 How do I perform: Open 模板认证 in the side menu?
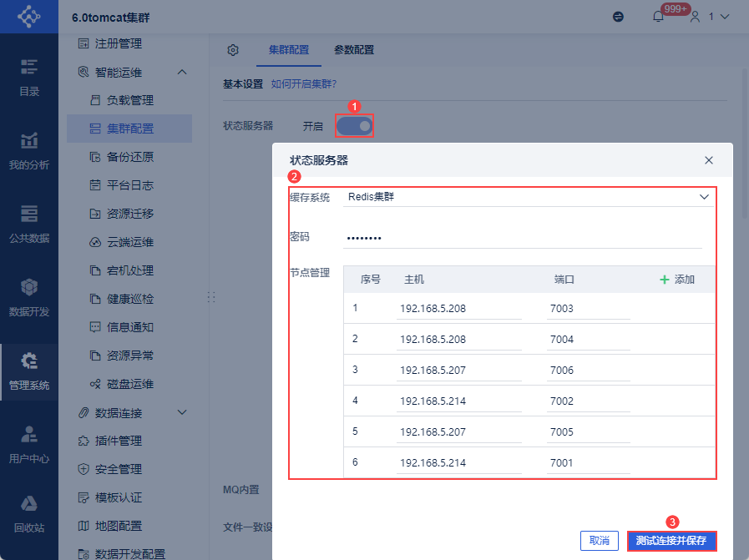tap(110, 497)
